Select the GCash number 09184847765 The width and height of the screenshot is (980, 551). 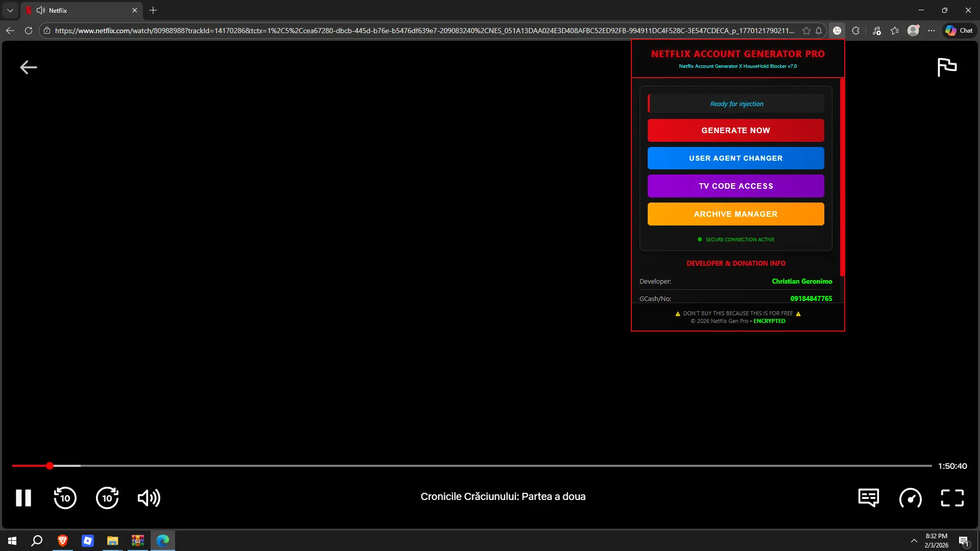(x=811, y=299)
